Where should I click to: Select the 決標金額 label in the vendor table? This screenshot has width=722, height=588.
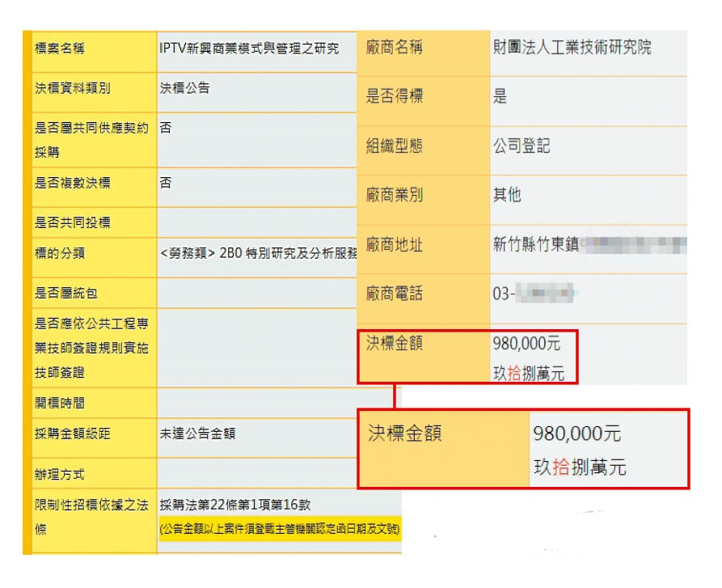(x=395, y=343)
